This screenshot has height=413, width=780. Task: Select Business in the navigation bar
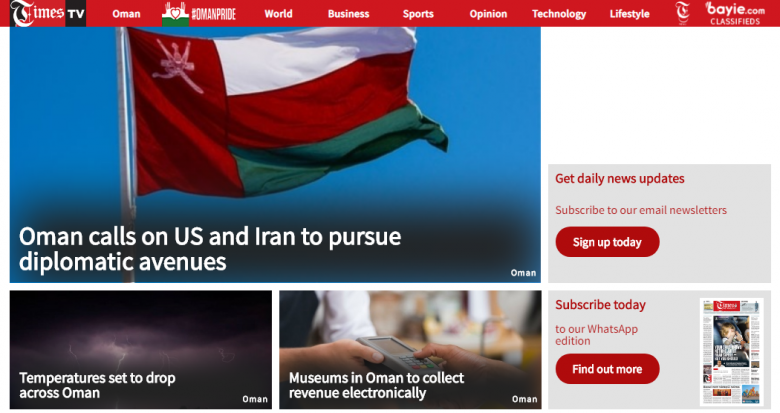click(348, 14)
